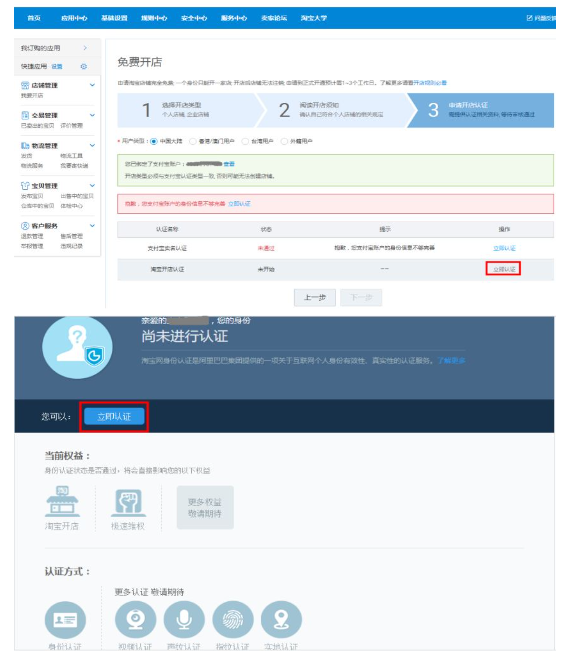Click the 实地认证 location pin icon

coord(281,620)
